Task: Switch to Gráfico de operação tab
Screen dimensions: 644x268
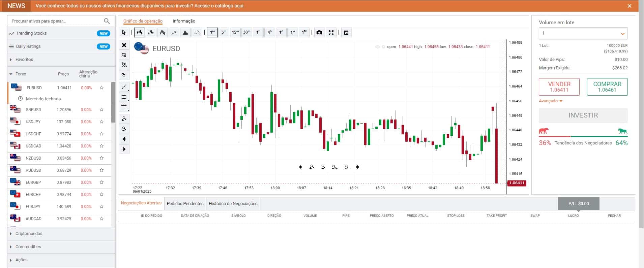Action: point(143,21)
